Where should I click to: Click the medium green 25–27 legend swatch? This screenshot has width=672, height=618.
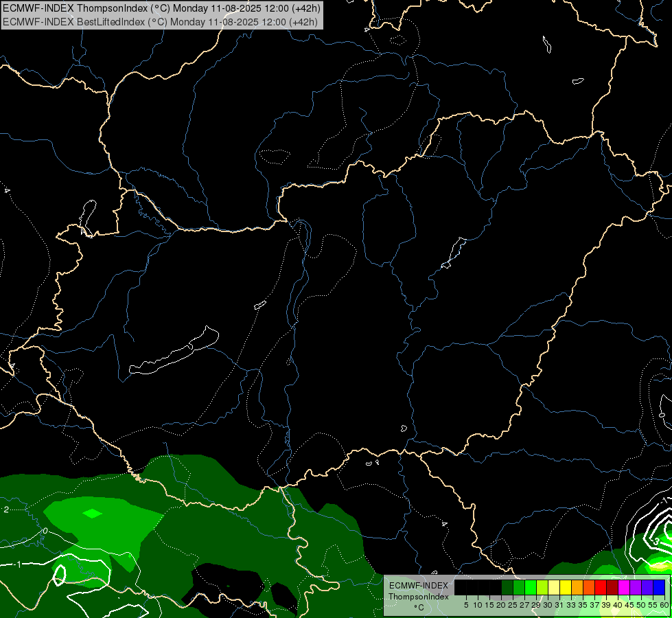519,587
